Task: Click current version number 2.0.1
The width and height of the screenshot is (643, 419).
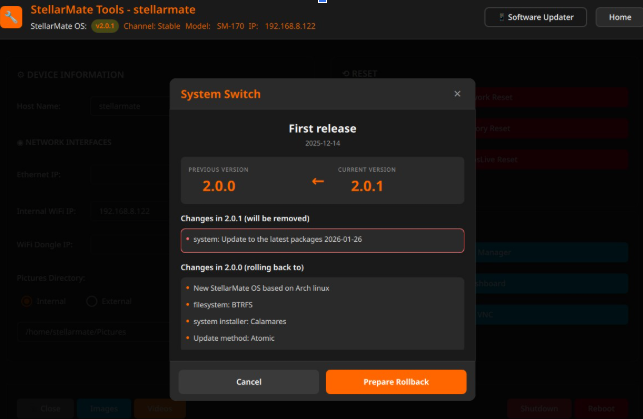Action: pos(367,186)
